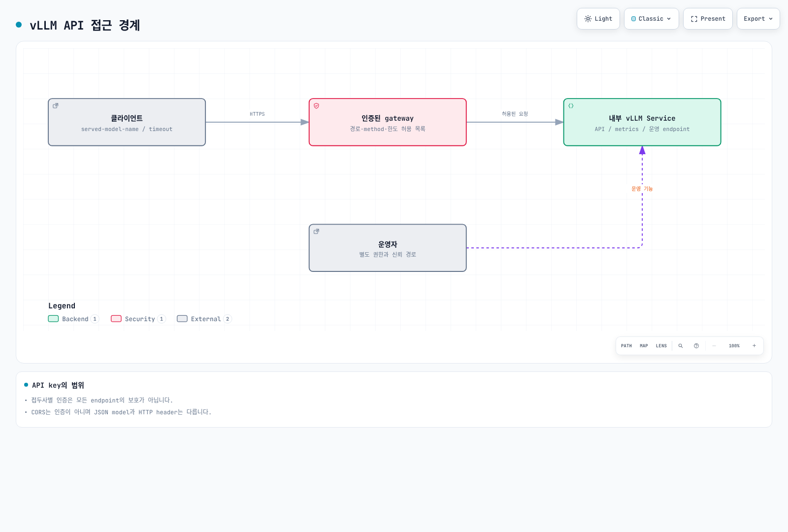Click the 운영 기능 edge label
Screen dimensions: 788x532
click(642, 189)
